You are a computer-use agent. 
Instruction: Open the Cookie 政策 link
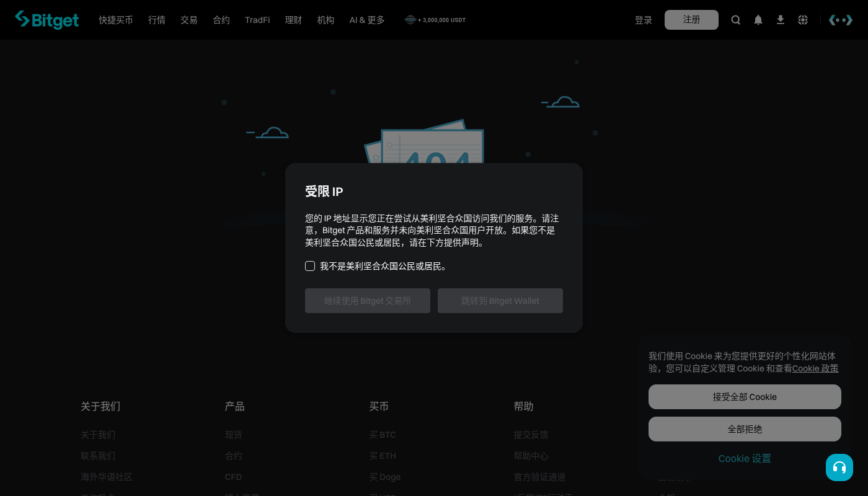tap(815, 368)
